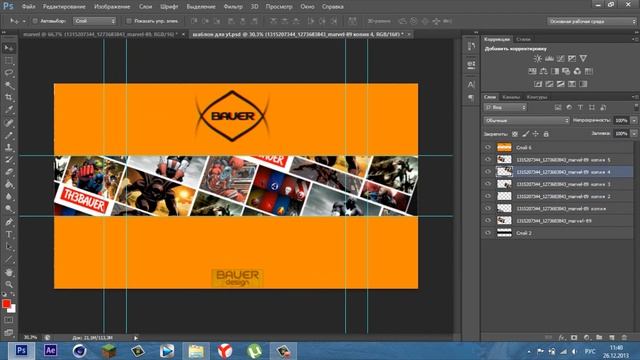
Task: Open the Файл menu
Action: point(28,7)
